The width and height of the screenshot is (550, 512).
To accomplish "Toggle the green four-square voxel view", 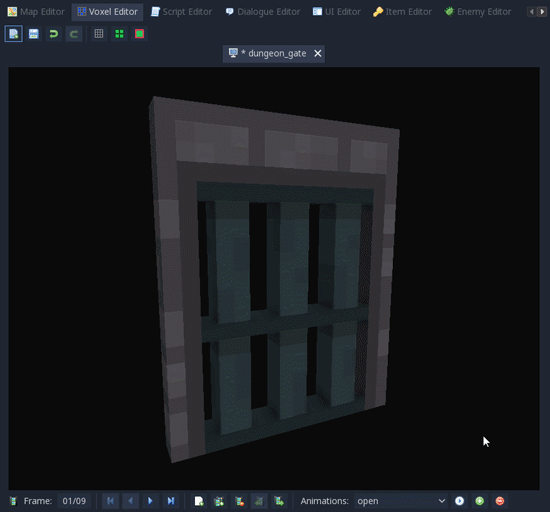I will [x=119, y=34].
